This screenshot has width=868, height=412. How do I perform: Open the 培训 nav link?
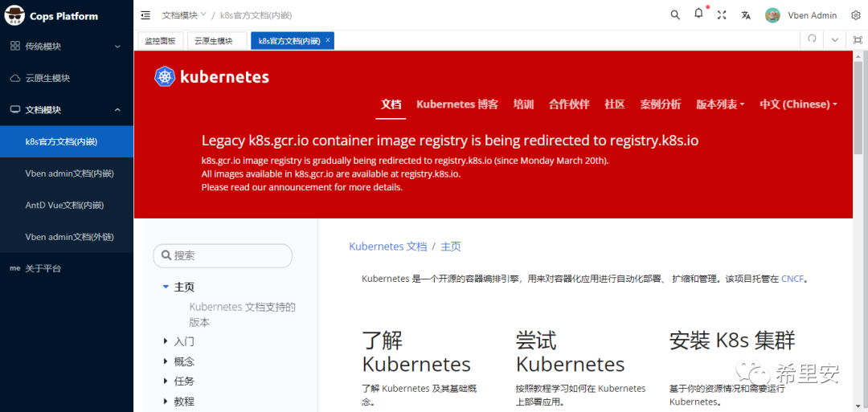[x=523, y=104]
